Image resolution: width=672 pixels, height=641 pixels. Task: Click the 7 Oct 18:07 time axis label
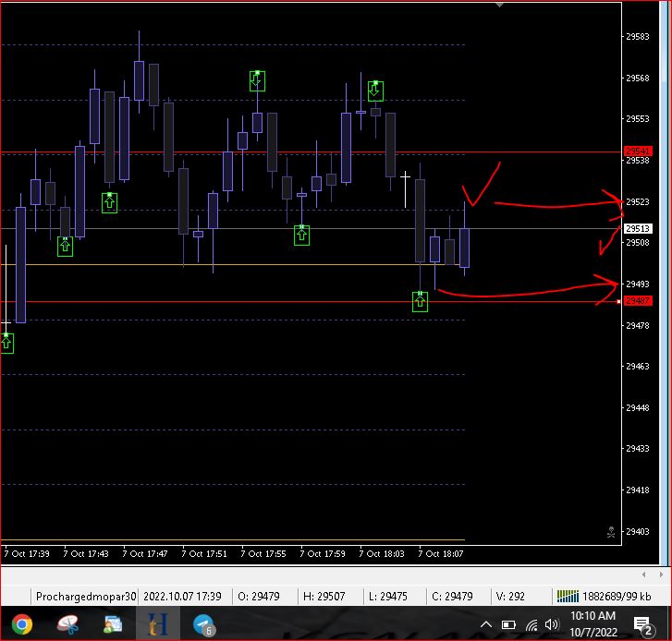[x=440, y=554]
